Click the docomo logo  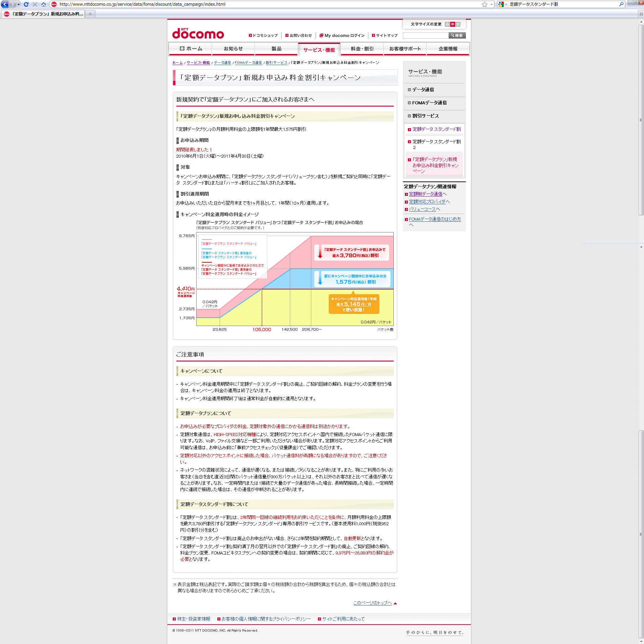[x=198, y=34]
